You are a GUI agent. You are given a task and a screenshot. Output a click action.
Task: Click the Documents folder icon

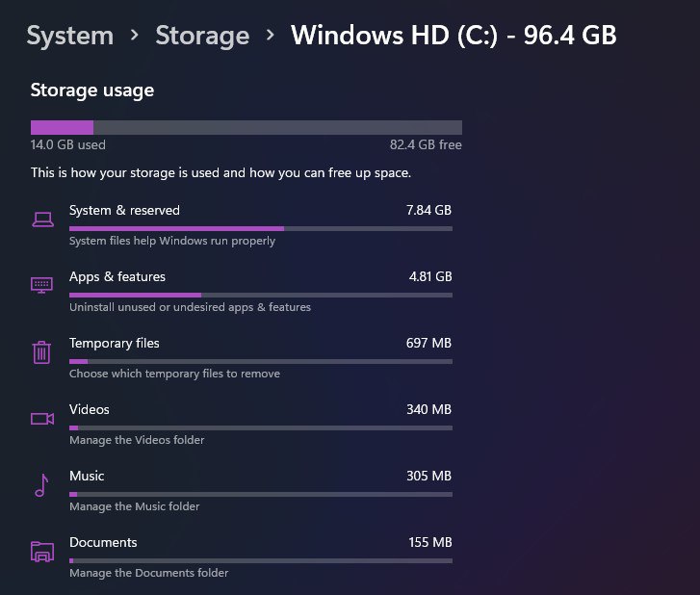click(x=42, y=552)
